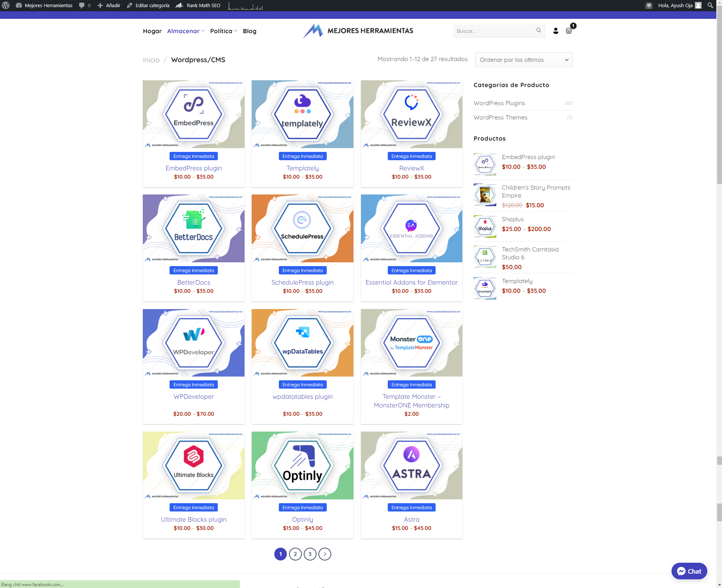This screenshot has width=722, height=588.
Task: Open the Templately product image
Action: 303,114
